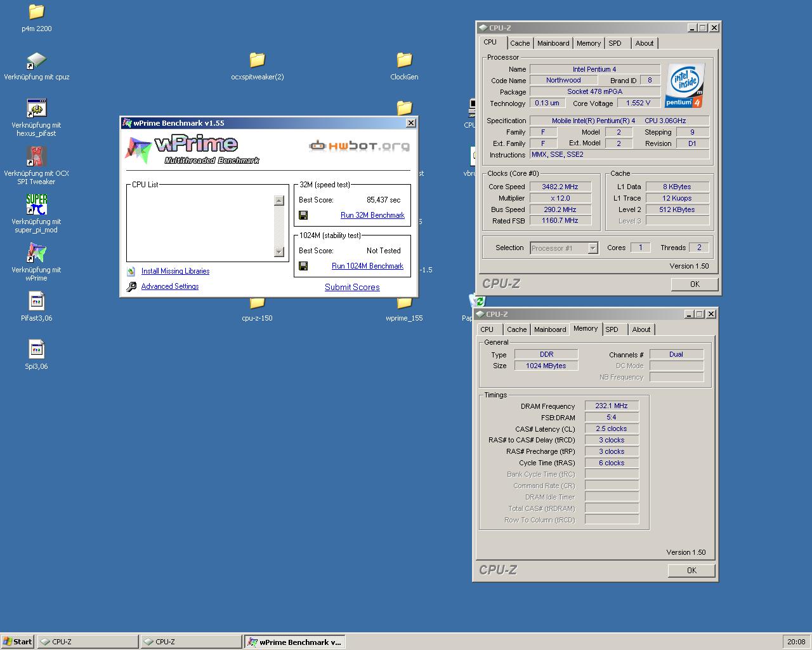Click the Level 2 cache value 512 KBytes

[677, 209]
